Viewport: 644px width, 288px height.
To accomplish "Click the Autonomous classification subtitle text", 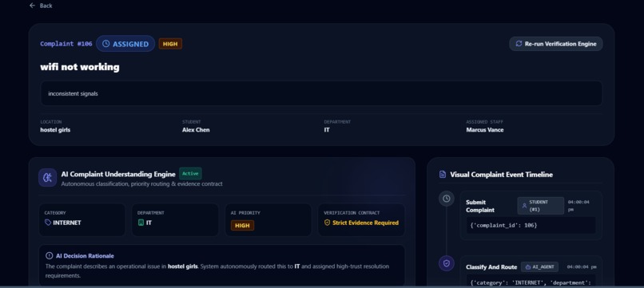I will tap(141, 183).
